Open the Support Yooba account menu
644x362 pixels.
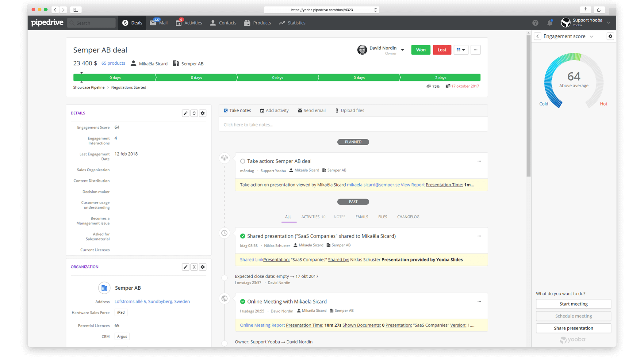click(x=586, y=22)
